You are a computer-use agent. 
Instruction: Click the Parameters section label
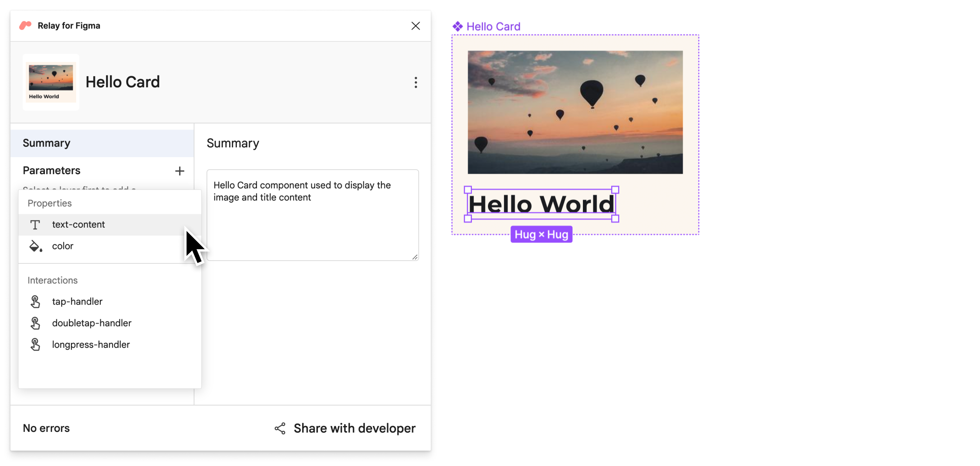point(51,171)
